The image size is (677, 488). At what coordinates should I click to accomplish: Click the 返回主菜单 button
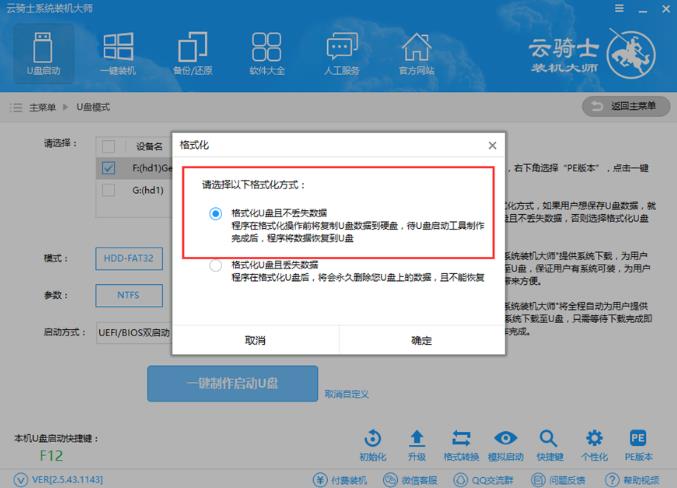626,106
